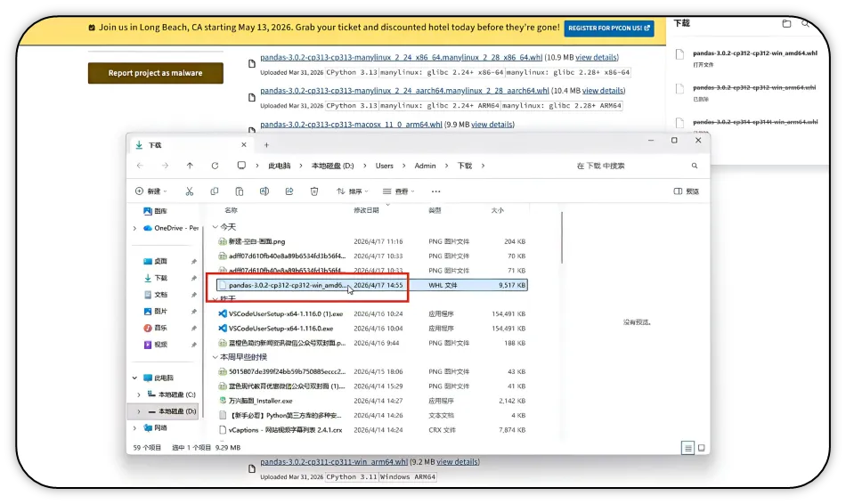Select Users in the address breadcrumb
846x504 pixels.
tap(384, 166)
